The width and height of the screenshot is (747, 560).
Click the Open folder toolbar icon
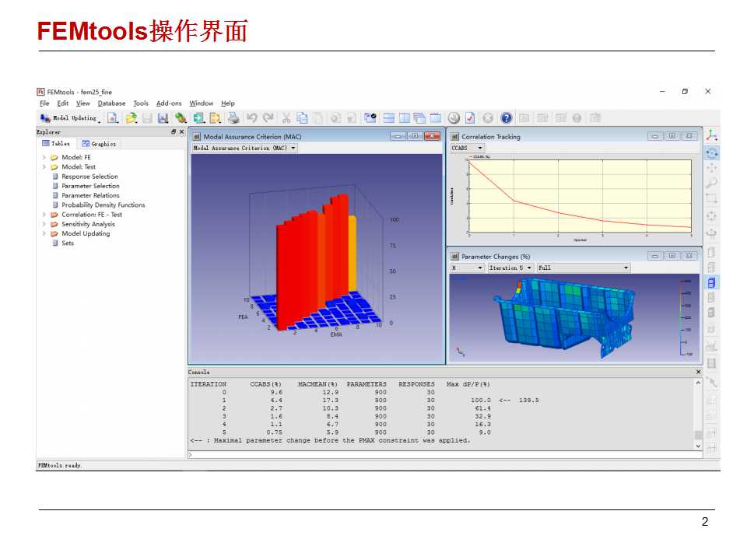[131, 118]
